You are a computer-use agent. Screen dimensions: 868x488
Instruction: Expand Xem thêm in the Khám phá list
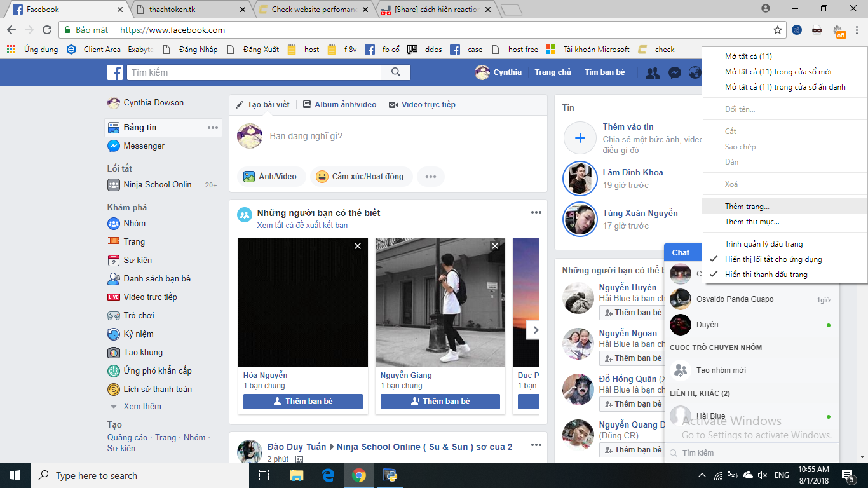(x=146, y=407)
